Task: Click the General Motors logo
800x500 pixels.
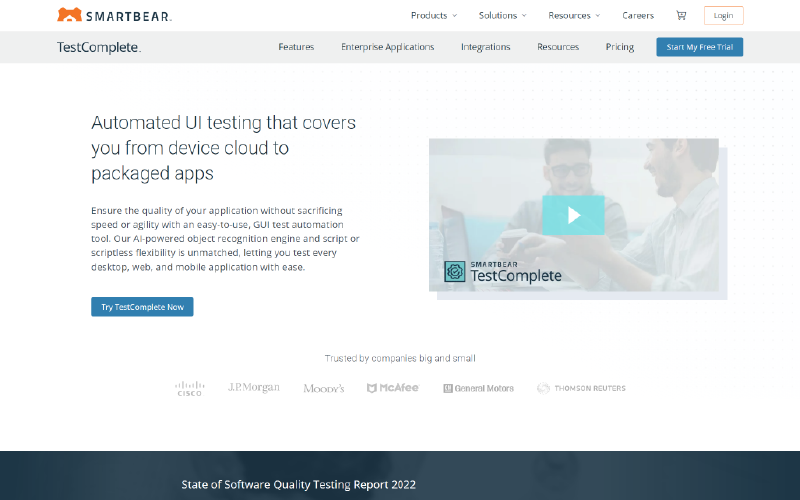Action: point(478,388)
